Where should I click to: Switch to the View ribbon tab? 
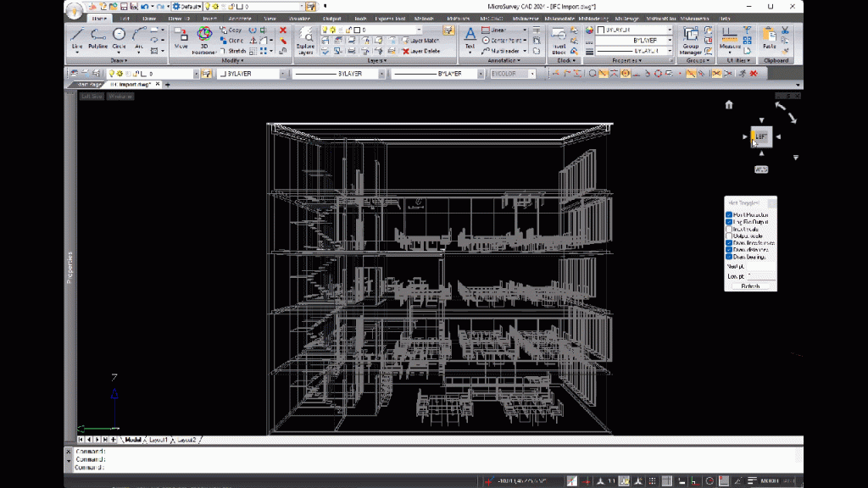[270, 18]
